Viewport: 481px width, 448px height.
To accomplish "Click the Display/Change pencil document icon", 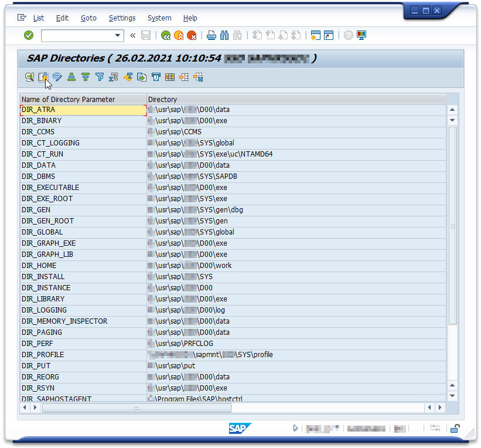I will 43,77.
